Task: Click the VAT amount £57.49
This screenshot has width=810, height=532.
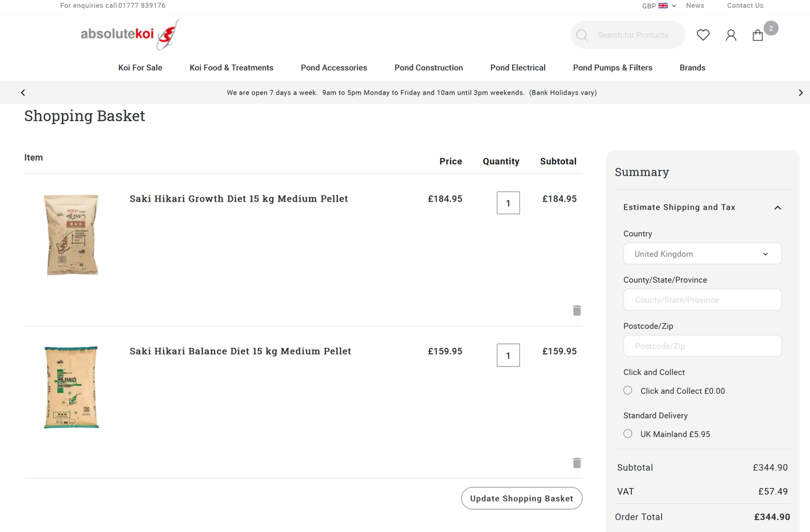Action: [773, 491]
